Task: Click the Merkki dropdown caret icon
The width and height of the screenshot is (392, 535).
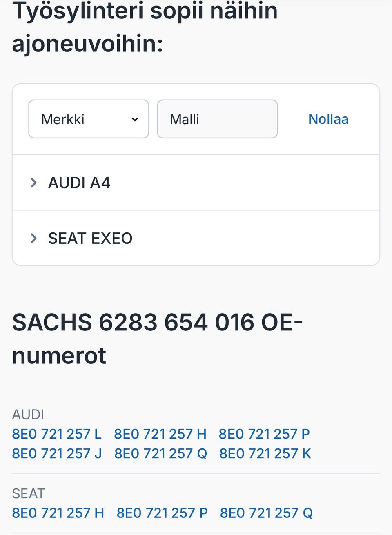Action: click(x=135, y=119)
